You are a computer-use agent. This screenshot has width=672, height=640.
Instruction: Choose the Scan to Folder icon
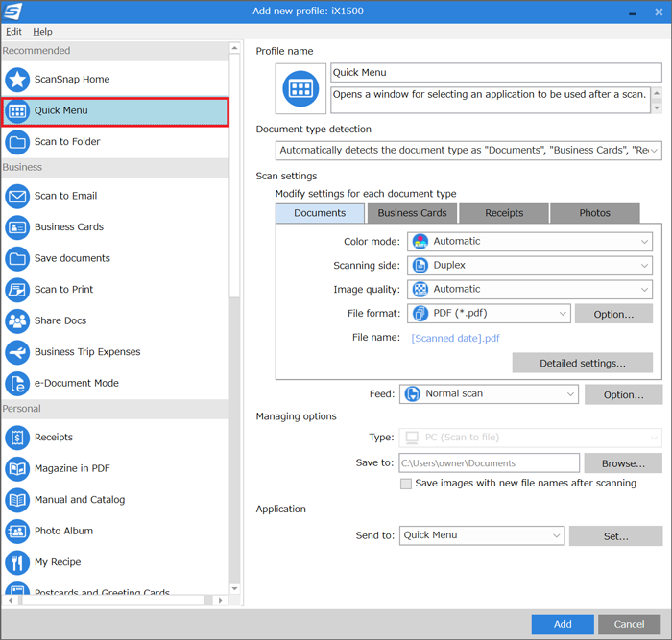pos(17,142)
